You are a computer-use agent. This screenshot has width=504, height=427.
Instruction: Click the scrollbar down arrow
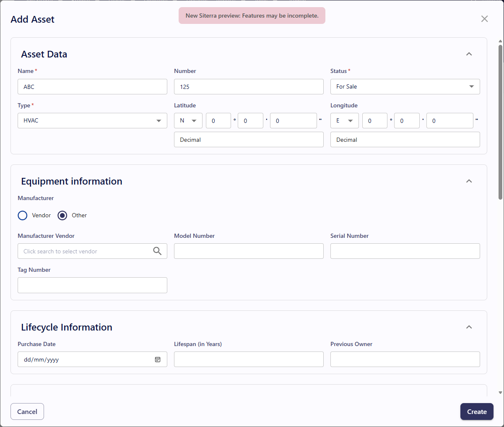(500, 393)
